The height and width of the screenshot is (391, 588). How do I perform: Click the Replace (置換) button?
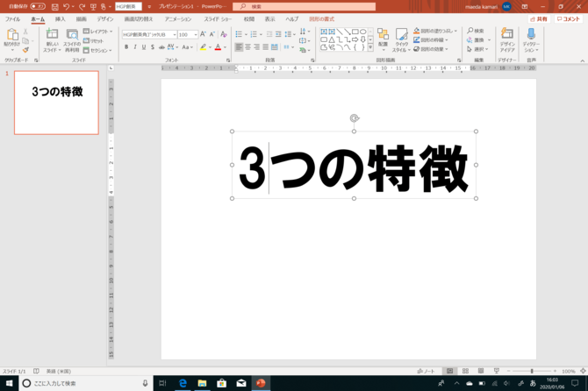click(479, 40)
